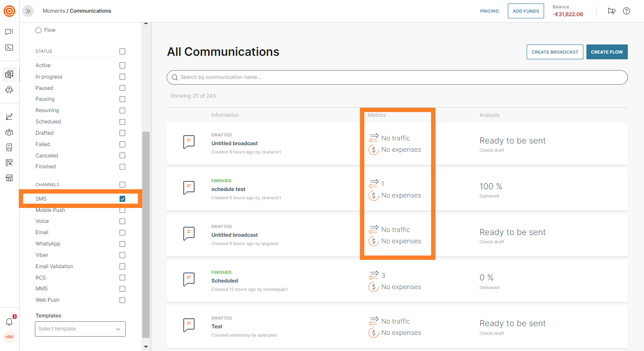Screen dimensions: 644x351
Task: Open the Conversations chat icon in sidebar
Action: [9, 32]
